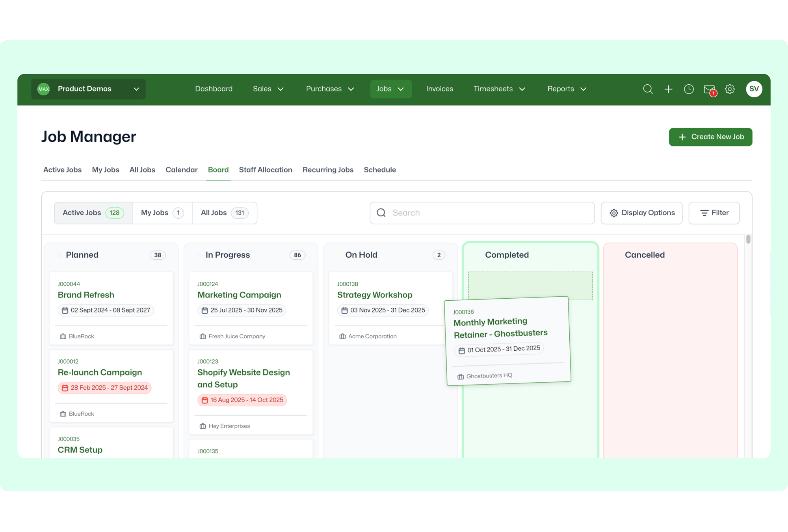Click the Create New Job button
788x532 pixels.
[710, 137]
